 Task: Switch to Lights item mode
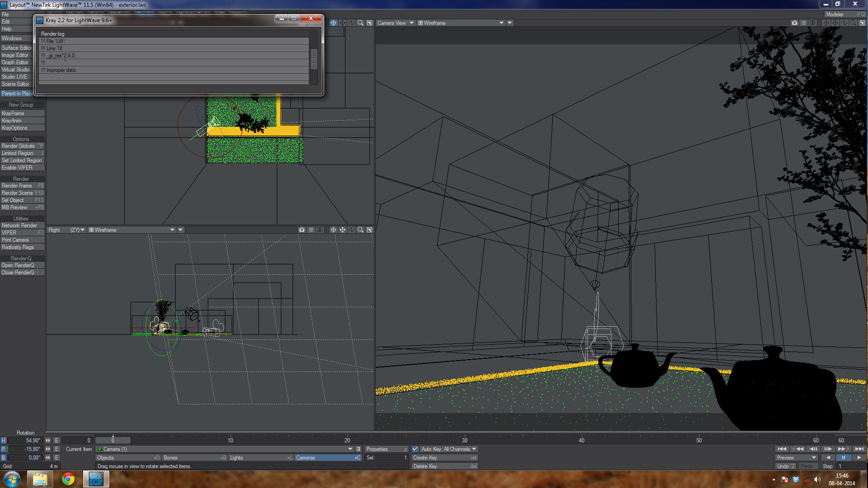(261, 458)
